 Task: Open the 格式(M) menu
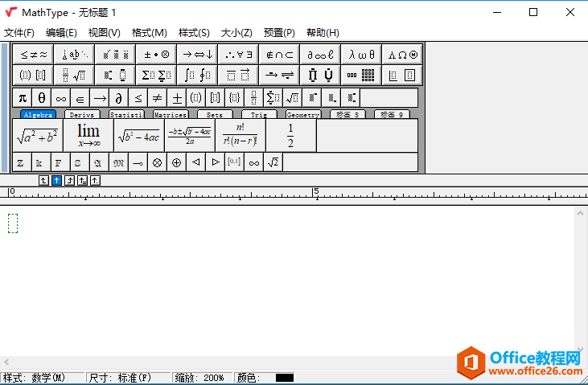(x=149, y=33)
